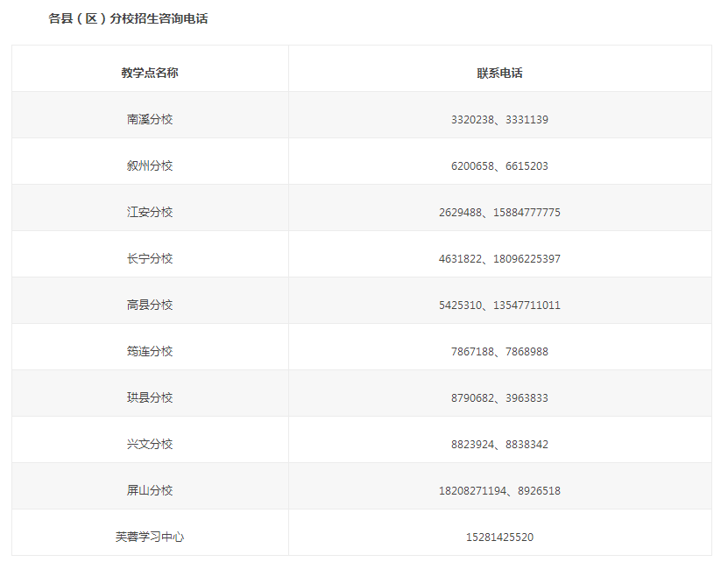This screenshot has width=728, height=576.
Task: Click the phone numbers 7867188、7868988
Action: (x=499, y=351)
